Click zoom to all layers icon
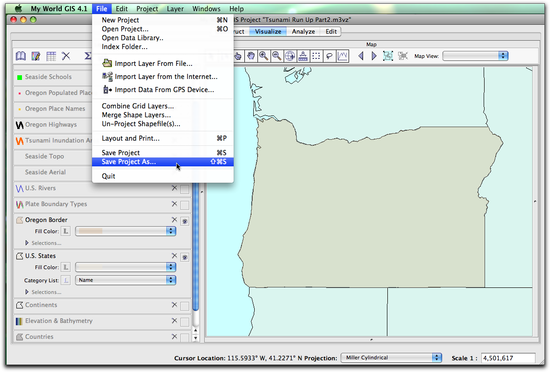Image resolution: width=550 pixels, height=372 pixels. [388, 56]
